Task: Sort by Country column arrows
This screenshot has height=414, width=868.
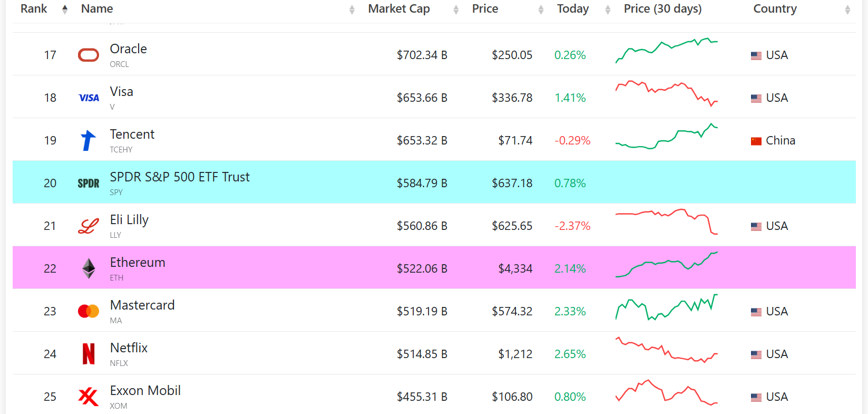Action: point(847,9)
